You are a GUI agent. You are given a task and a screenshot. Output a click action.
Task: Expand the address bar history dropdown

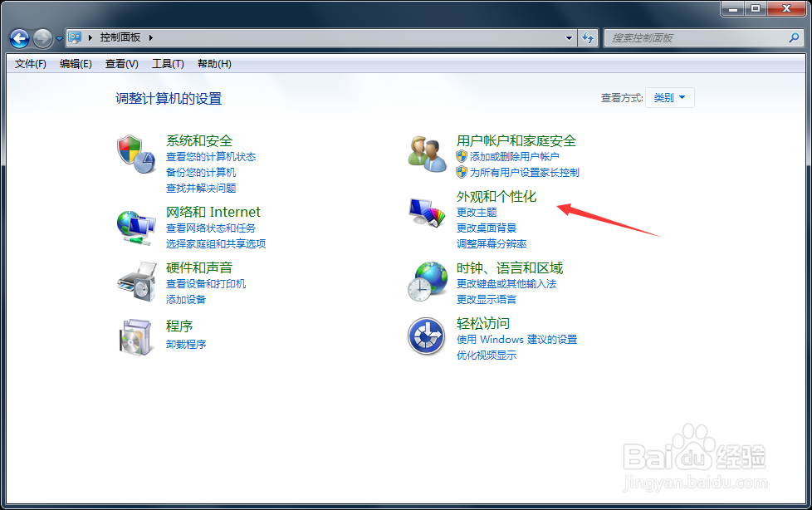tap(568, 37)
